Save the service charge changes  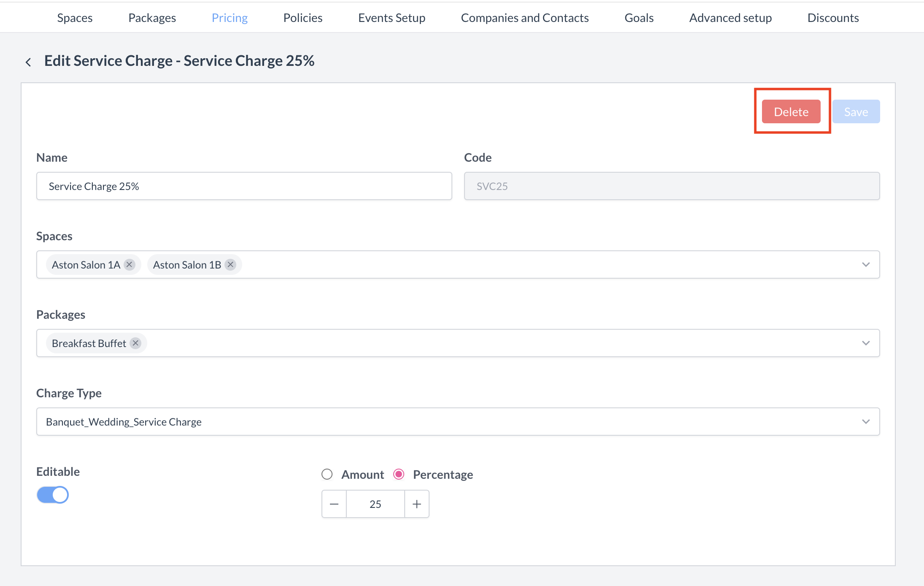[856, 111]
